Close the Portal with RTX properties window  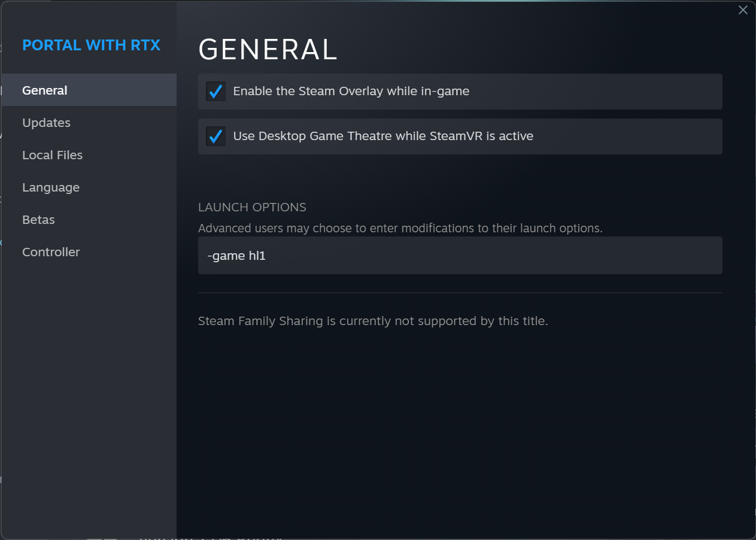743,10
